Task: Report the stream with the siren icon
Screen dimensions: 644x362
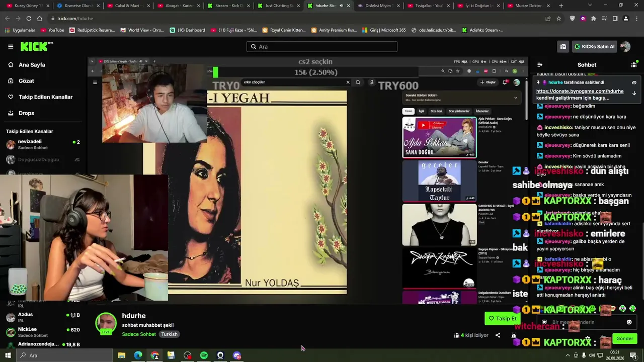Action: click(x=514, y=335)
